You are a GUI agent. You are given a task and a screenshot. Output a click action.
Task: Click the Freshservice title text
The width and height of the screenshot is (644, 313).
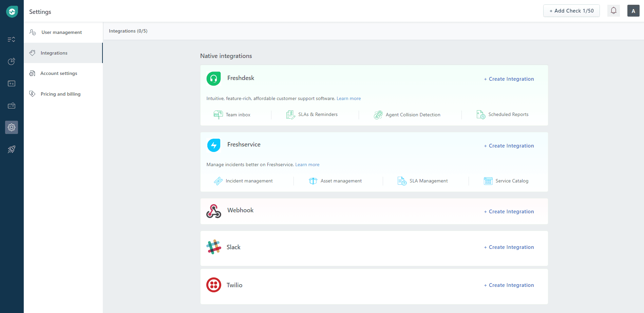[244, 144]
